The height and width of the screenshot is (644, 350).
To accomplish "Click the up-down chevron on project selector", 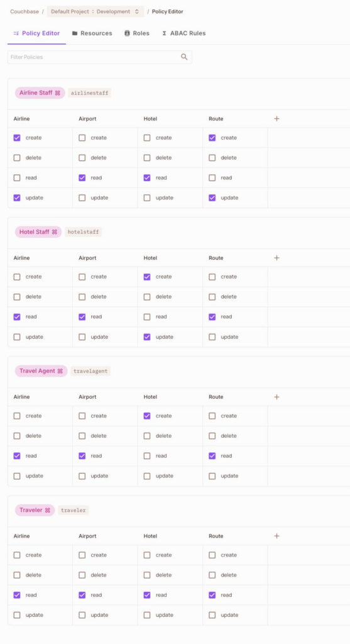I will pos(136,11).
